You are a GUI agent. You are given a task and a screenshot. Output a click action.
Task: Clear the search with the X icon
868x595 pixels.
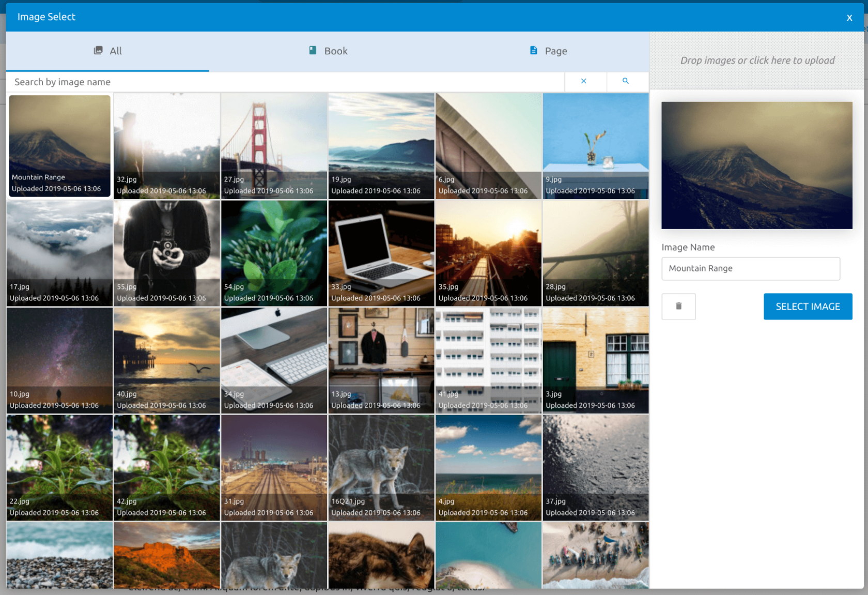click(x=583, y=81)
